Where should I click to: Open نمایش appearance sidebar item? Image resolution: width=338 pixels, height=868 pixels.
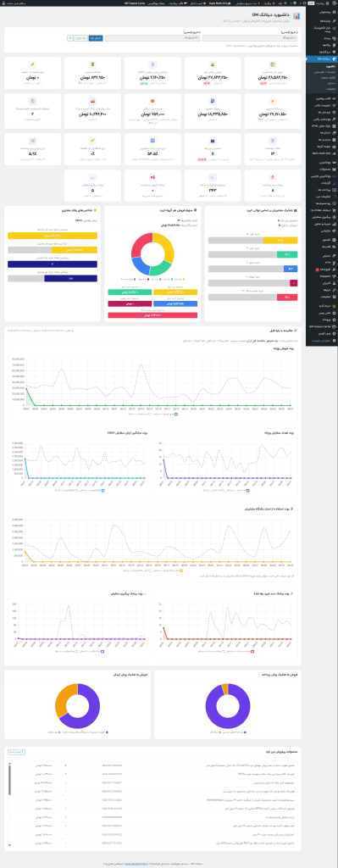[x=321, y=256]
